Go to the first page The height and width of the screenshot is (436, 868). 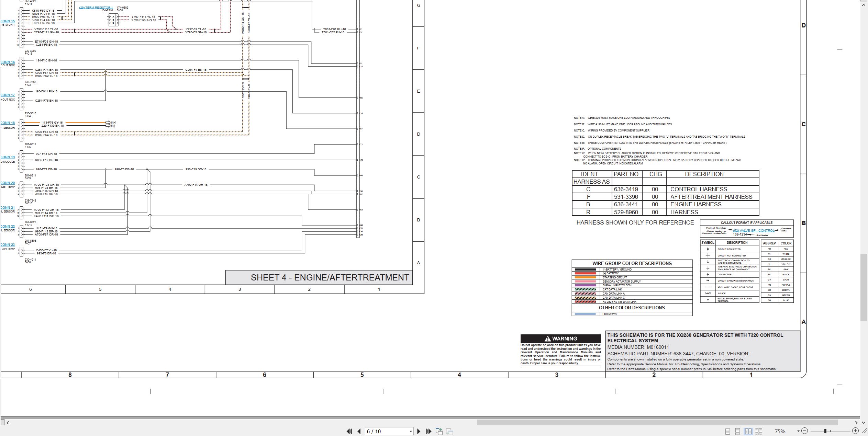[x=349, y=431]
